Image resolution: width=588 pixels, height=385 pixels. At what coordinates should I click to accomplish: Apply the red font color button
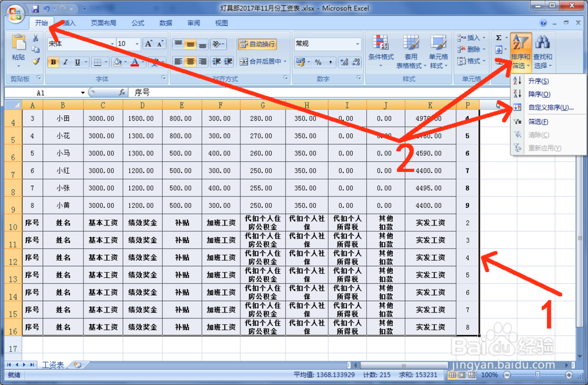pos(135,62)
